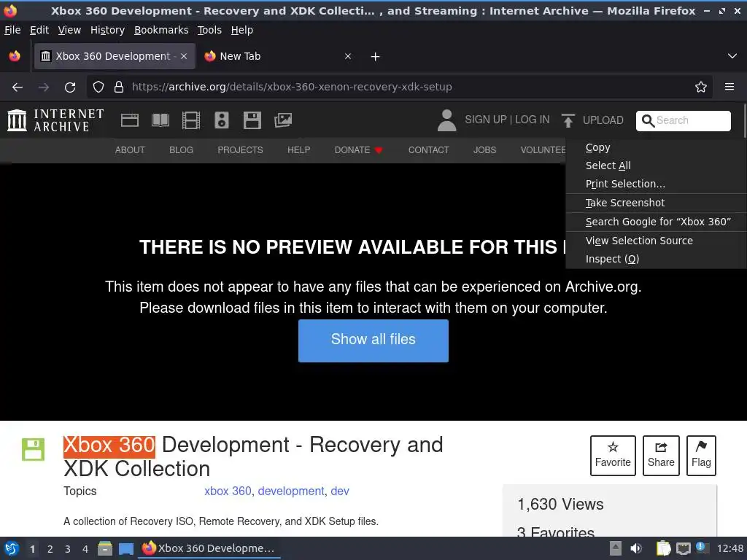The height and width of the screenshot is (560, 747).
Task: Choose Take Screenshot from context menu
Action: click(656, 203)
